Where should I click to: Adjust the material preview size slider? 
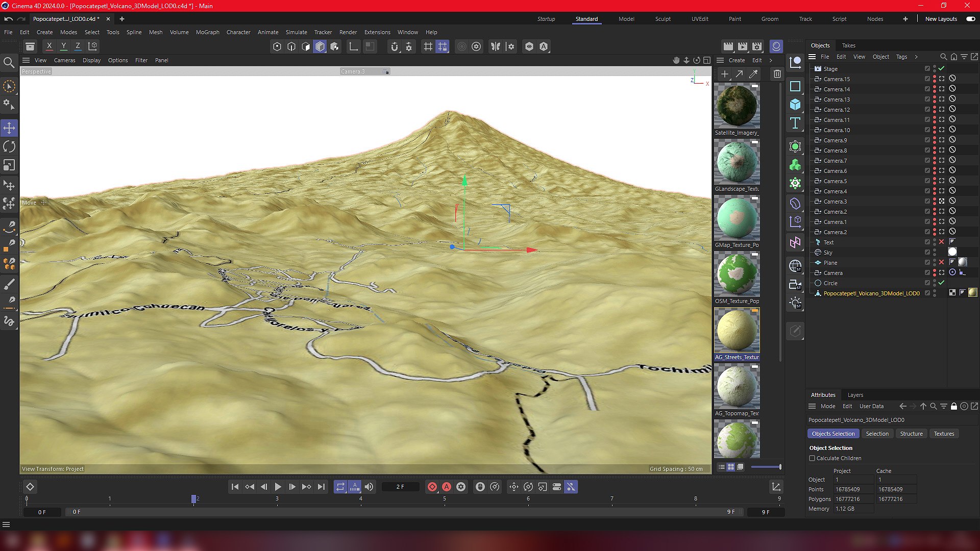(x=766, y=467)
